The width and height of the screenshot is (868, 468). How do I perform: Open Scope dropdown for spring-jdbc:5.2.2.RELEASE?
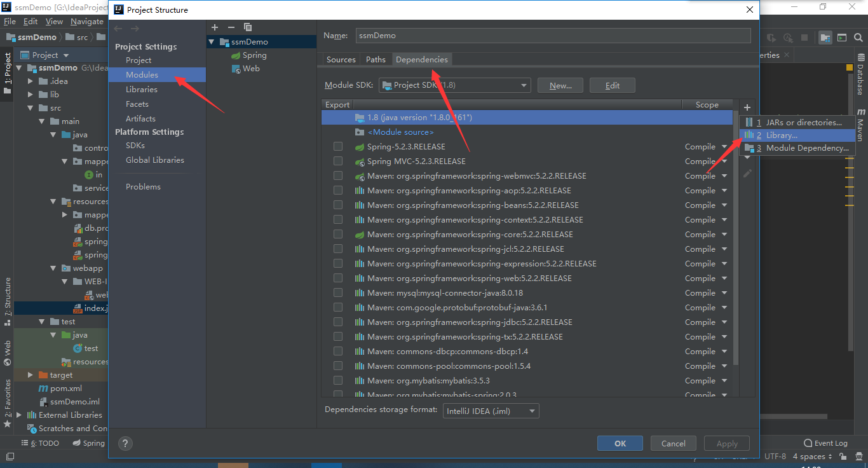click(x=724, y=322)
